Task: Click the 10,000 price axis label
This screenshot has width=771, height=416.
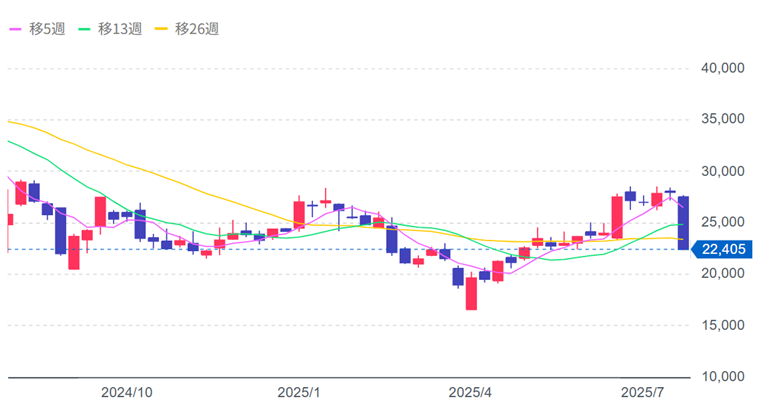Action: point(722,377)
